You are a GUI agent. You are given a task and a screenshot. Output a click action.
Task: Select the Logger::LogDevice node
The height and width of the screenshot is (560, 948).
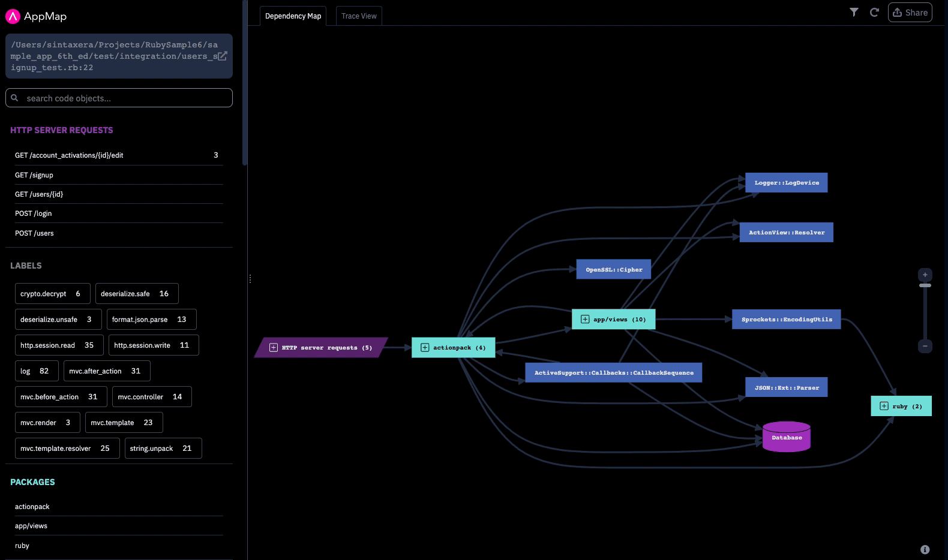786,183
